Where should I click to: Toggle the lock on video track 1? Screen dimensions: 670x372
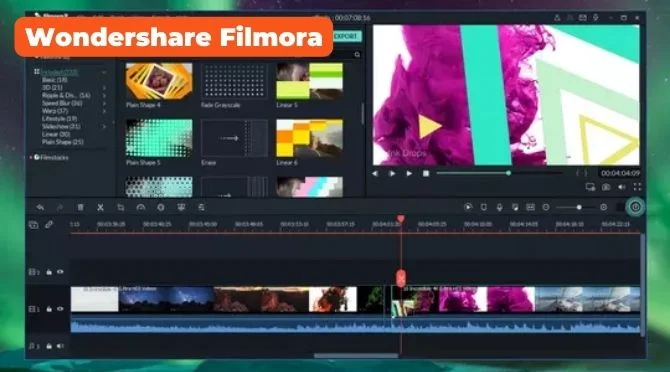(49, 309)
